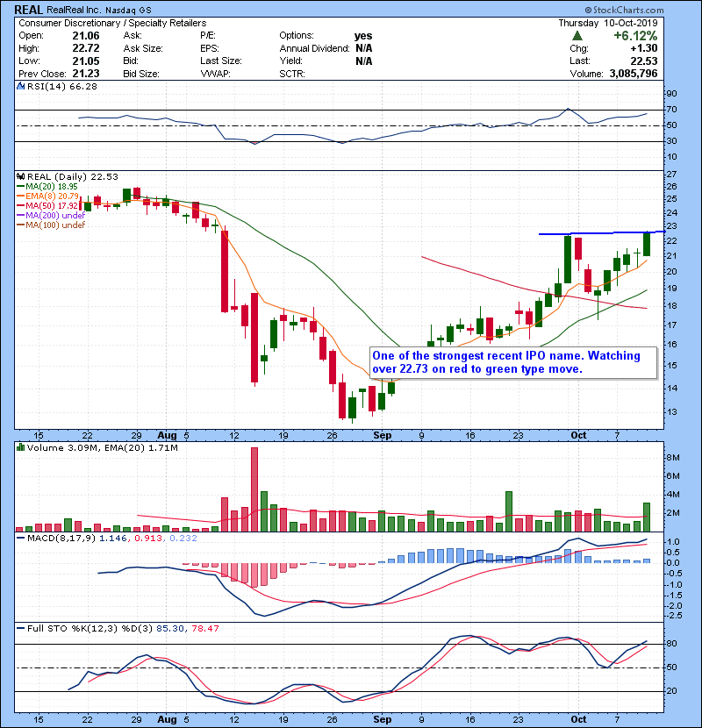
Task: Click the Volume 3.09M, EMA(20) 1.71M label
Action: click(x=102, y=448)
